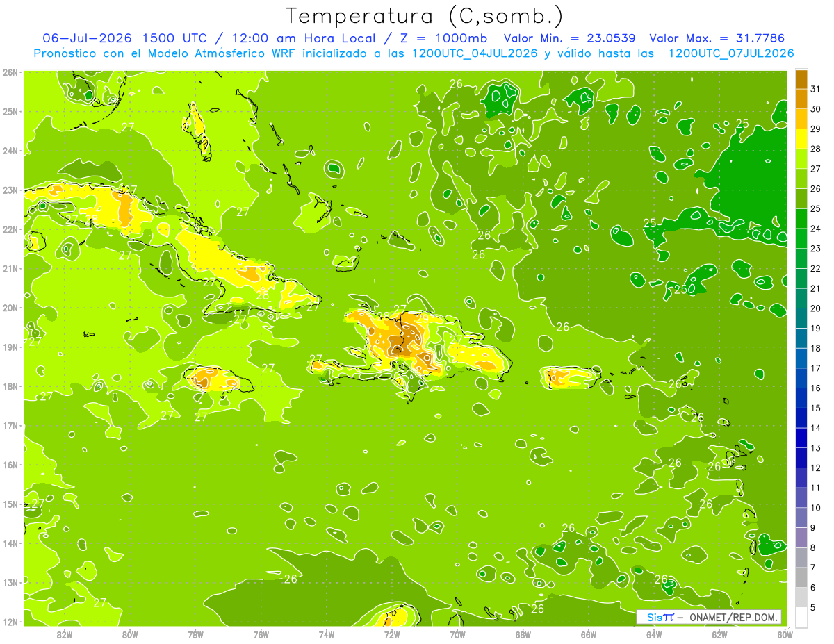Click the '25N' latitude axis label
The image size is (834, 644).
tap(10, 111)
